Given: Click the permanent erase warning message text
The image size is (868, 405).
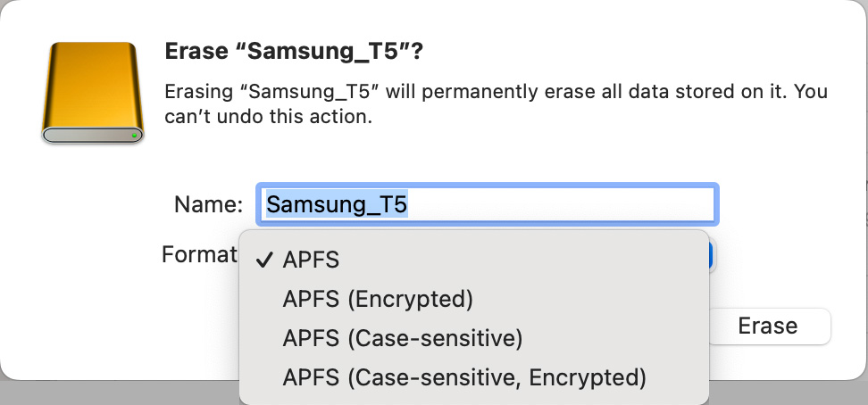Looking at the screenshot, I should pyautogui.click(x=496, y=103).
